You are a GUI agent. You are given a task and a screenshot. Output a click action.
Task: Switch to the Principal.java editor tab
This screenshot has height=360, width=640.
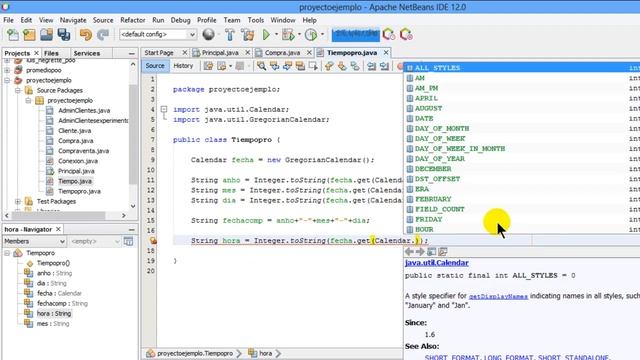click(220, 53)
